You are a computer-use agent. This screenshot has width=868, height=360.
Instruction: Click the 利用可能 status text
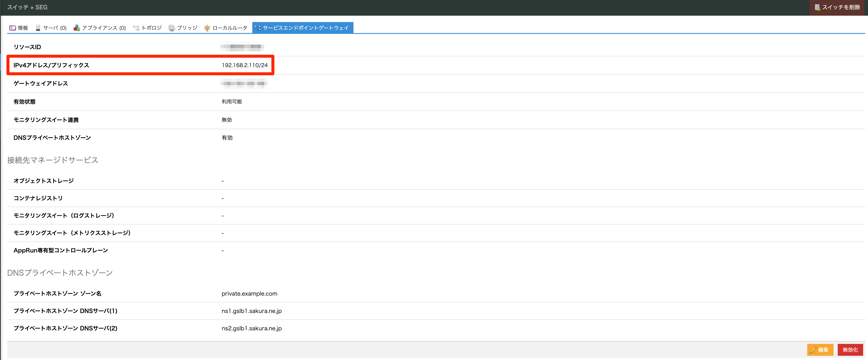pyautogui.click(x=232, y=102)
